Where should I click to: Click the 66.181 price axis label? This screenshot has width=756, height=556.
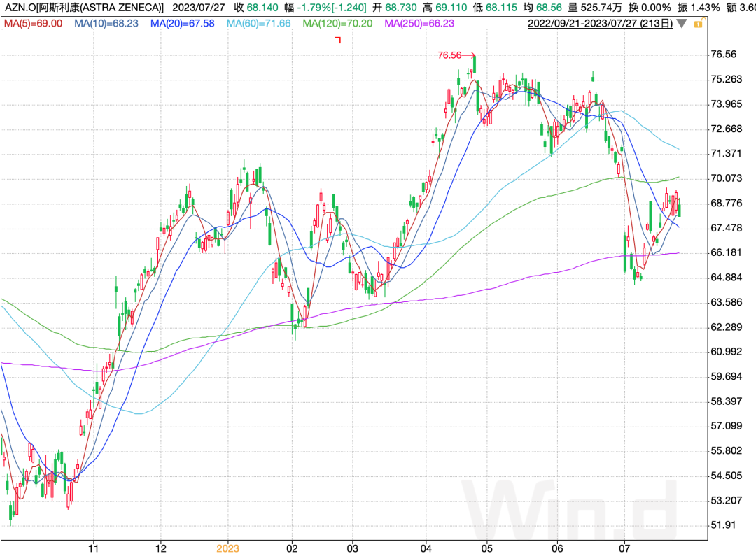[727, 253]
